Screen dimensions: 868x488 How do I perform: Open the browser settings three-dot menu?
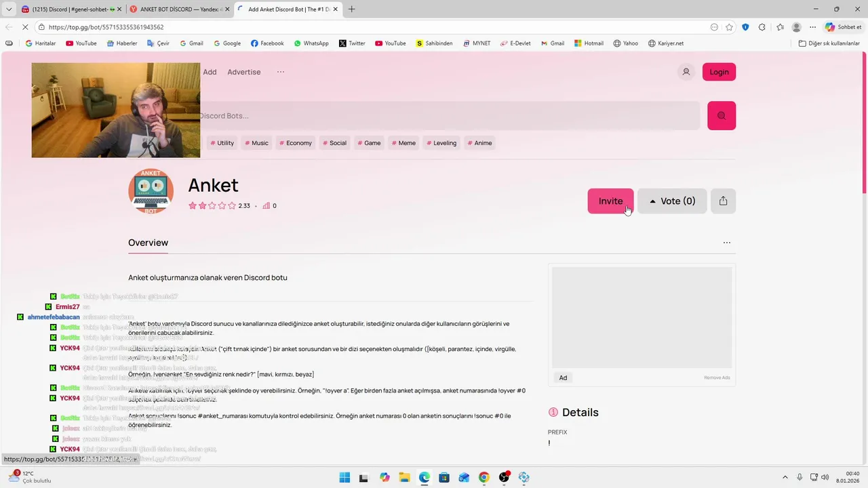[812, 27]
